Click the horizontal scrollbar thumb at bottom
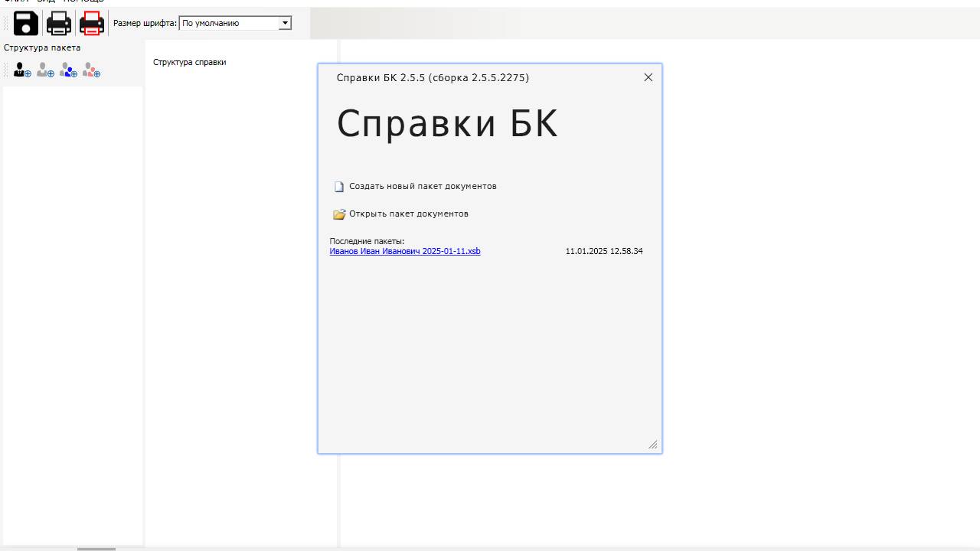980x551 pixels. pos(96,549)
